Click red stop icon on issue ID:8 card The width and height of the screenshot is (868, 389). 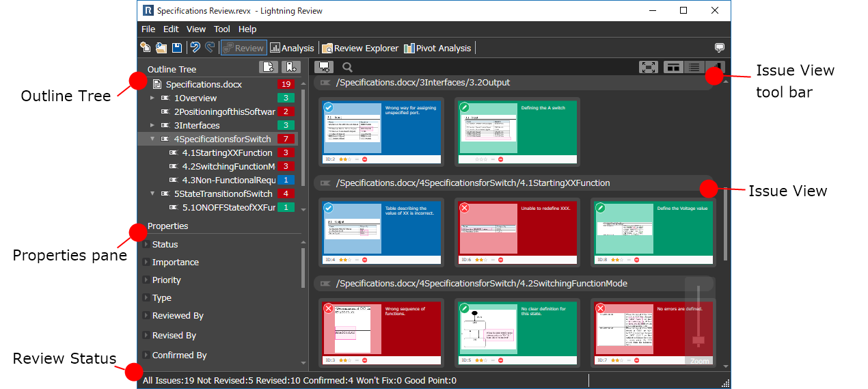(x=637, y=260)
